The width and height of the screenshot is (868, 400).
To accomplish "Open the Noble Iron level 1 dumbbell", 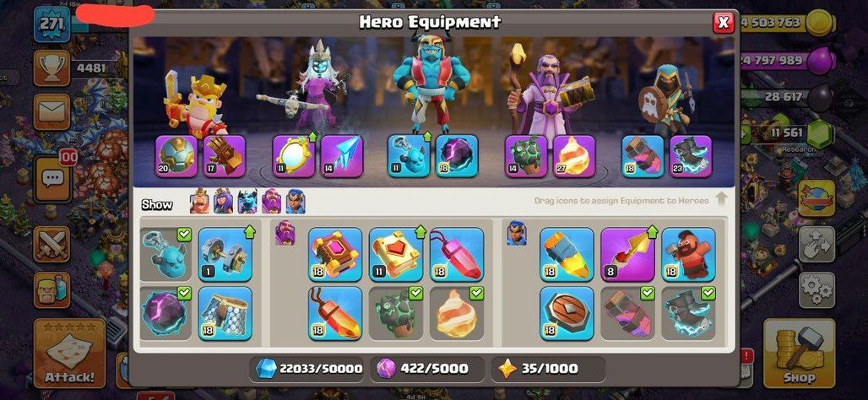I will 225,255.
